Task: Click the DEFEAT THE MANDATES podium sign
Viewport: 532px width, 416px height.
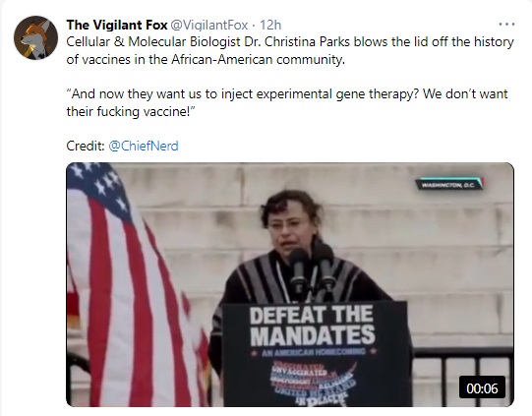Action: [312, 325]
